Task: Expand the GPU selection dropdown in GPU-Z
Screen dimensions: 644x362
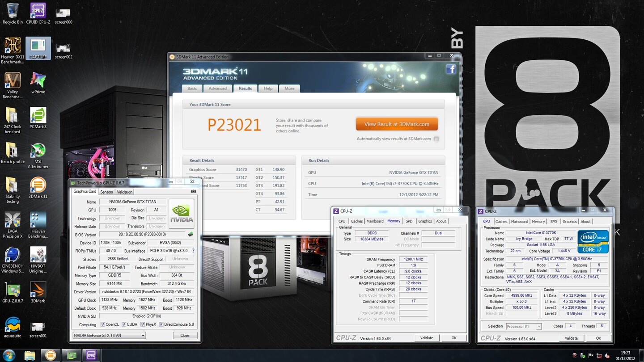Action: [x=109, y=335]
